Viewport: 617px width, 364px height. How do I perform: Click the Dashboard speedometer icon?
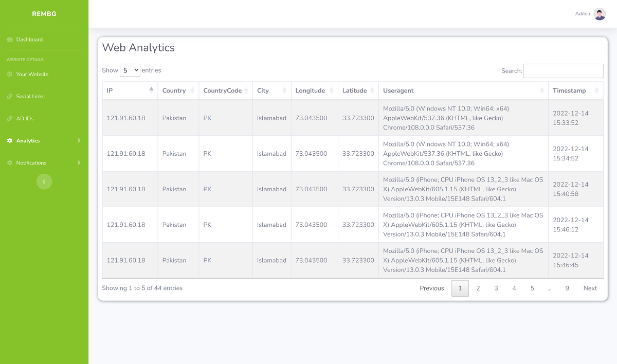(9, 40)
